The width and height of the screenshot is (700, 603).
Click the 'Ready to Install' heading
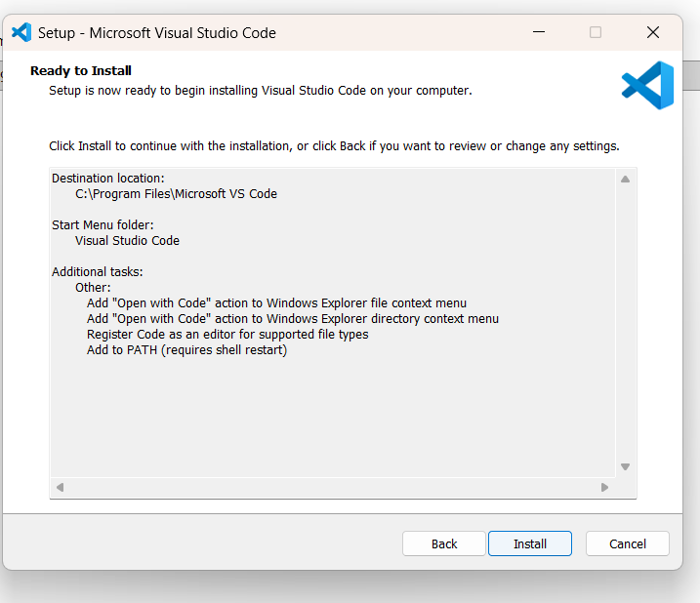tap(81, 70)
